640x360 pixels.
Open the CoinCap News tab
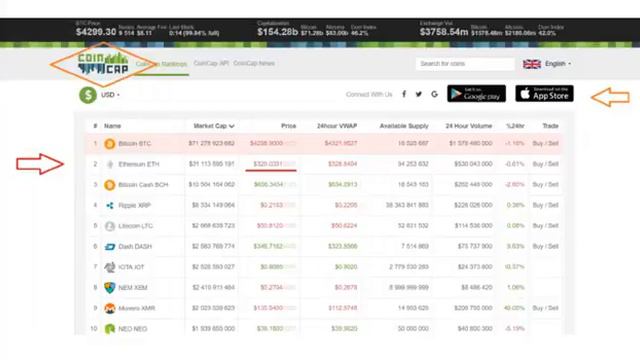point(254,63)
